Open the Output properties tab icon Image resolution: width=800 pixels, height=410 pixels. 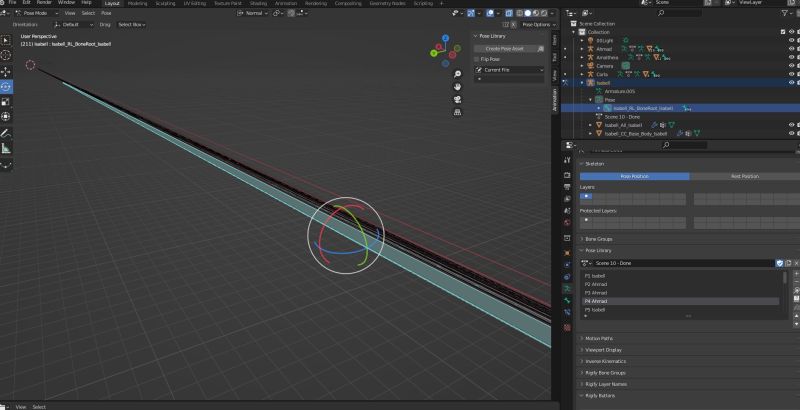point(567,187)
